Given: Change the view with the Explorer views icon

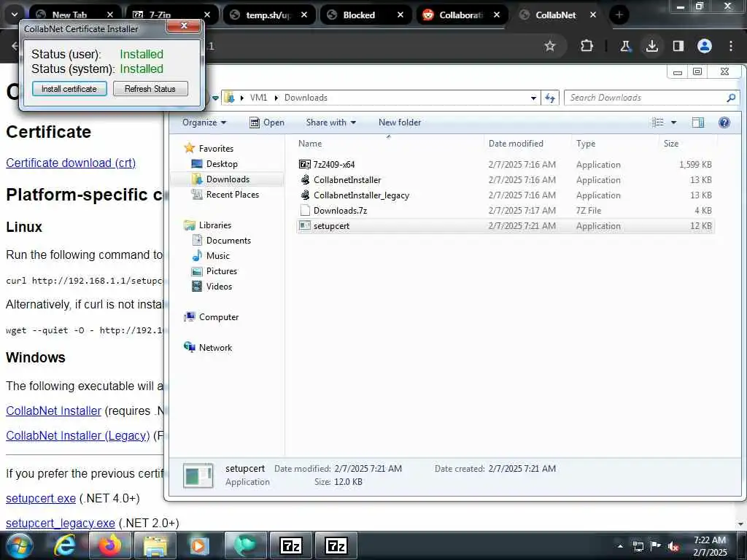Looking at the screenshot, I should (x=658, y=122).
